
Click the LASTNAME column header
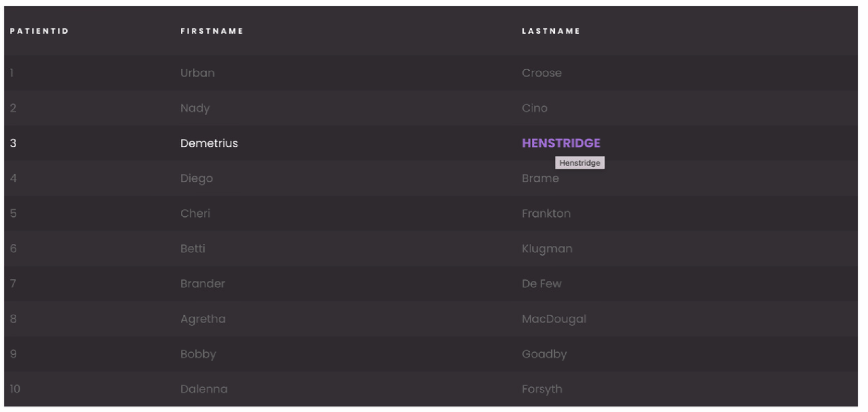click(x=551, y=31)
